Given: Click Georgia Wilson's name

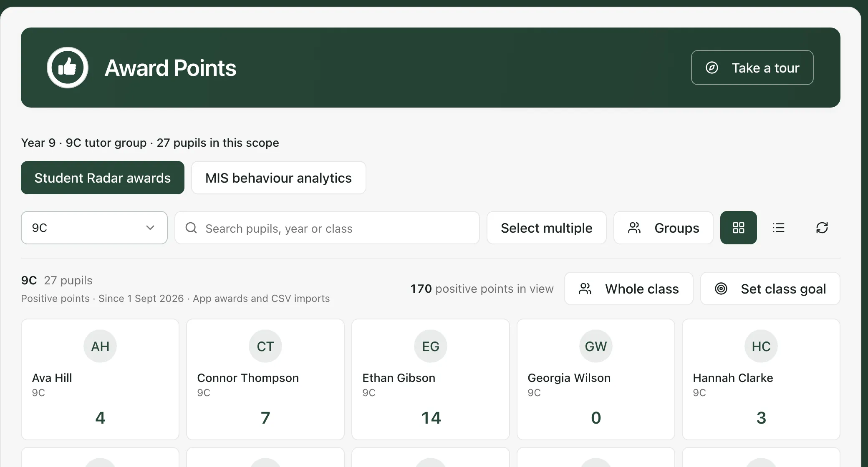Looking at the screenshot, I should point(569,378).
